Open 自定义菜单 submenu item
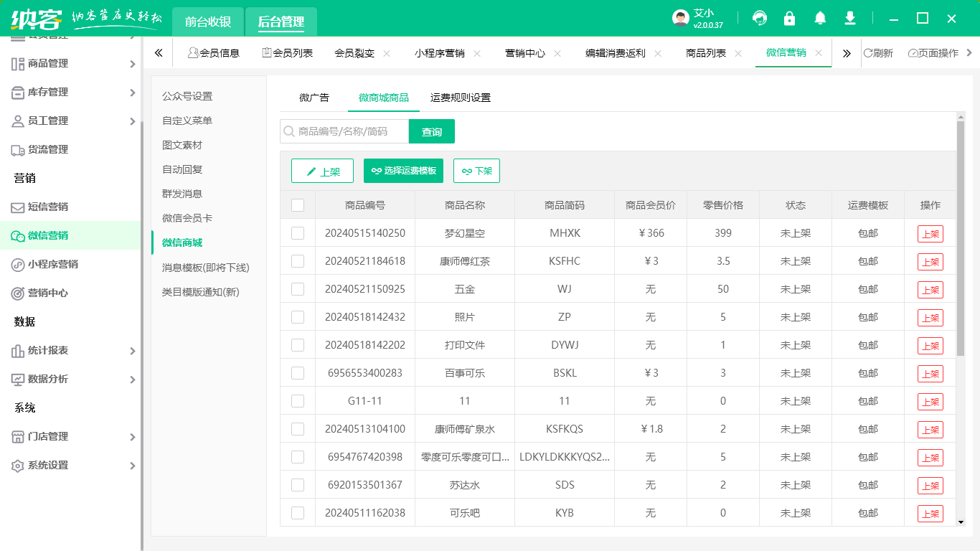The height and width of the screenshot is (551, 980). (x=187, y=121)
